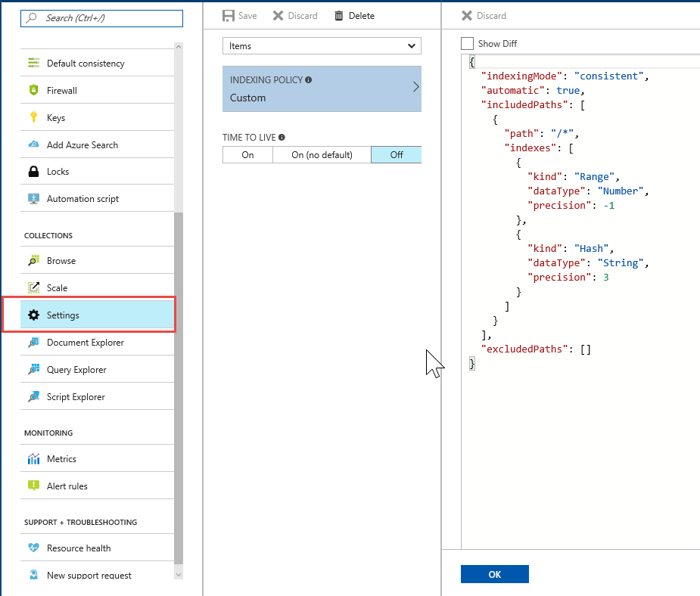This screenshot has height=596, width=700.
Task: Click the Keys key icon
Action: [33, 117]
